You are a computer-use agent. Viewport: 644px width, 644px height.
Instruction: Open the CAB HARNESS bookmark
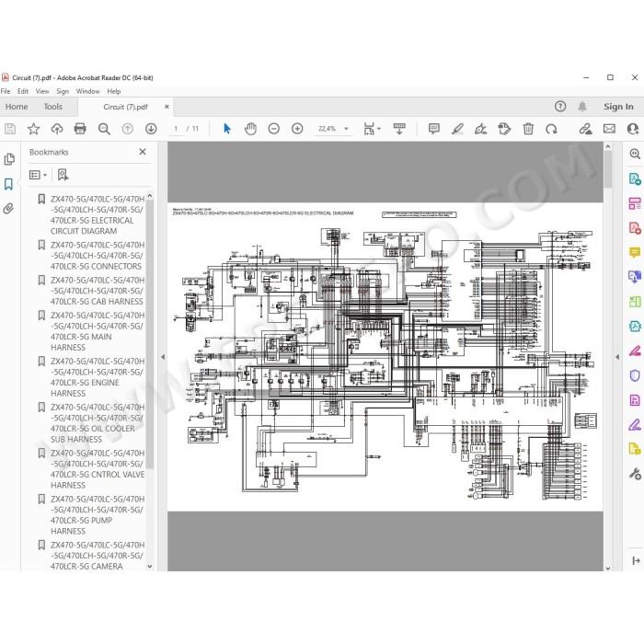(97, 291)
